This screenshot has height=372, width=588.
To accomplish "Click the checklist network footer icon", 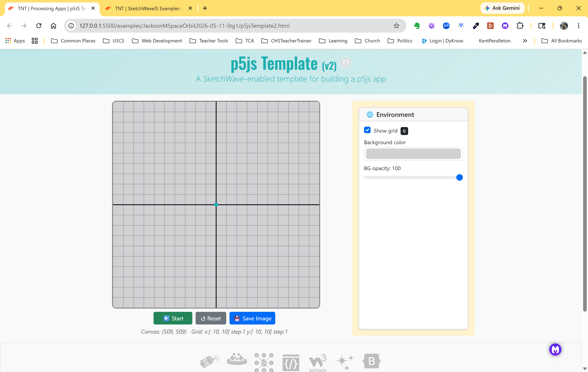I will point(264,362).
